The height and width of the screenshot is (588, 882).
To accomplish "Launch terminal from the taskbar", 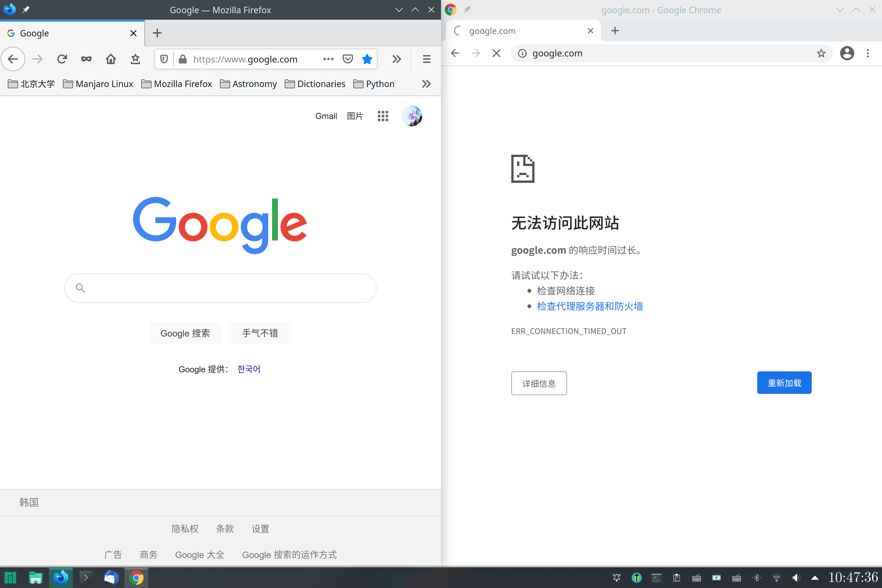I will pos(86,577).
